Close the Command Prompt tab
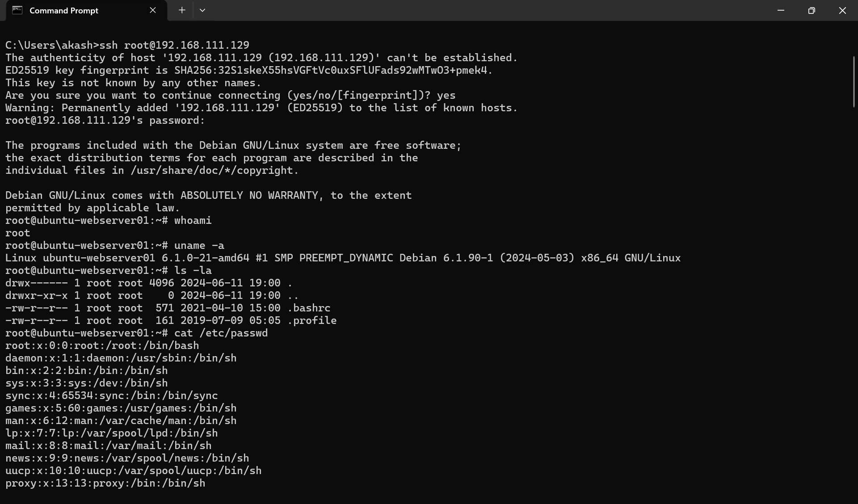Viewport: 858px width, 504px height. point(153,10)
